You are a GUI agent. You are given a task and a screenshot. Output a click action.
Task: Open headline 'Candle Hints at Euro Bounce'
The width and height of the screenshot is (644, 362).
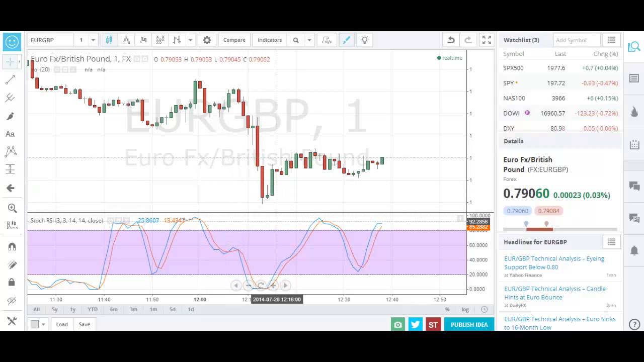[555, 293]
